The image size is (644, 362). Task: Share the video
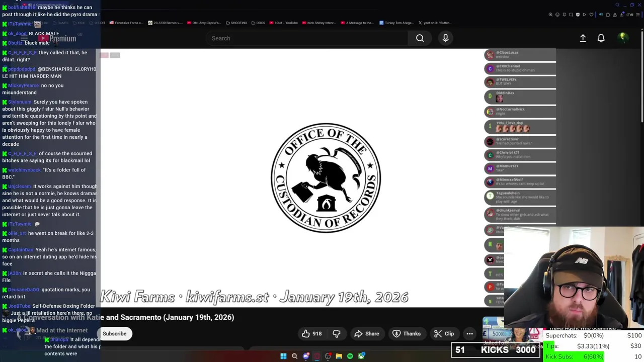tap(366, 334)
